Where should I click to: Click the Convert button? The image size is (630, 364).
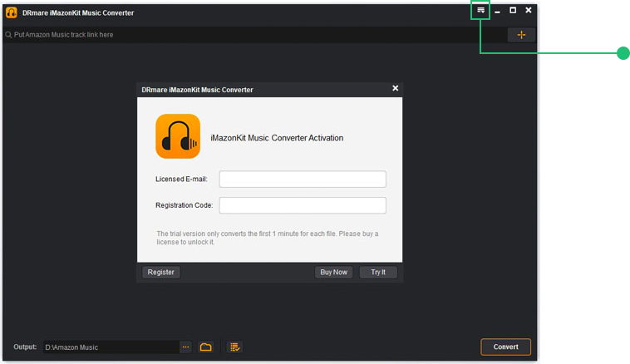505,347
